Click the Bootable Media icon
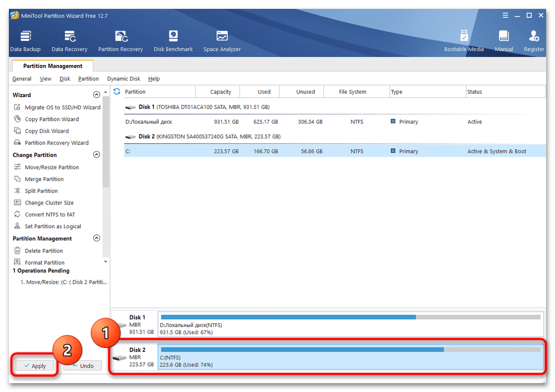 464,41
